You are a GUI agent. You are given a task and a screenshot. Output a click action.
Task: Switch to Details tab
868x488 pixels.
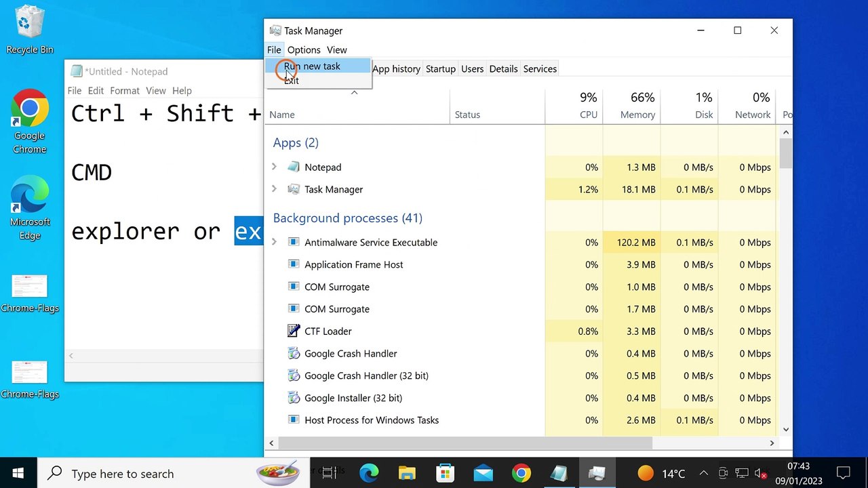503,68
